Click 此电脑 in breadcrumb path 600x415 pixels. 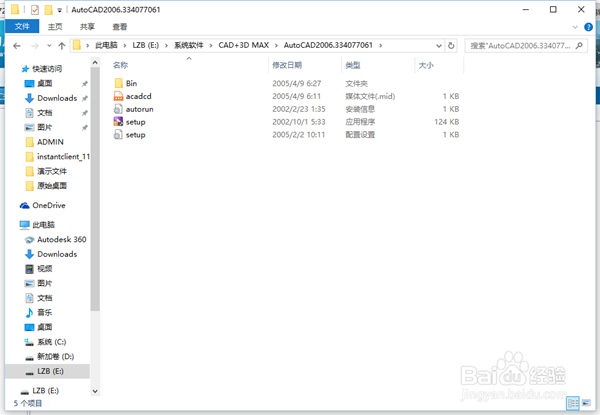click(106, 45)
